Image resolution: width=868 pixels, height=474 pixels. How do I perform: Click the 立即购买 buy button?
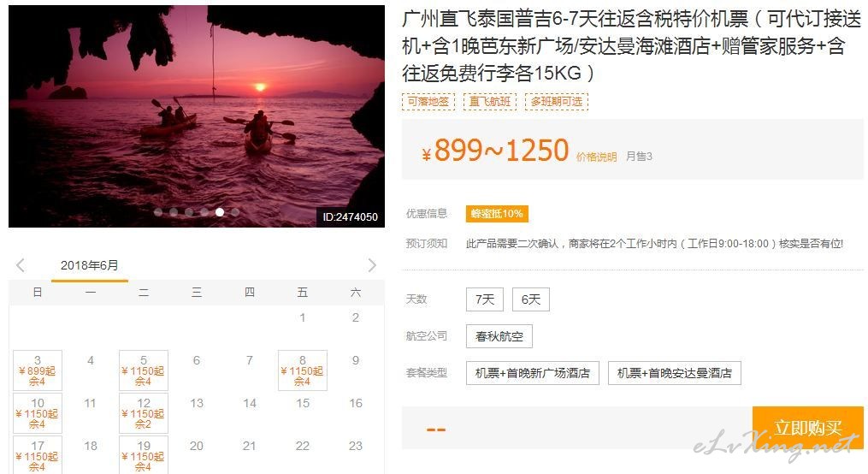click(x=807, y=428)
